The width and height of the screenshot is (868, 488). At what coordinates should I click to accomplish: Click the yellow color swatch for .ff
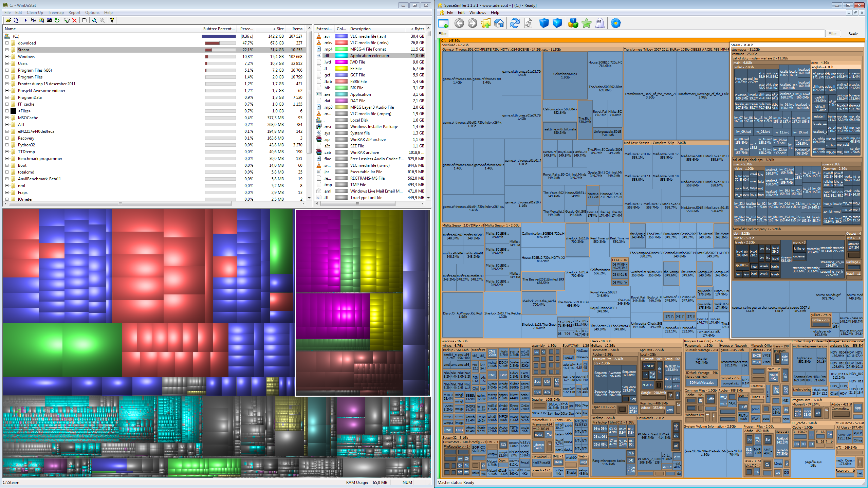coord(341,69)
